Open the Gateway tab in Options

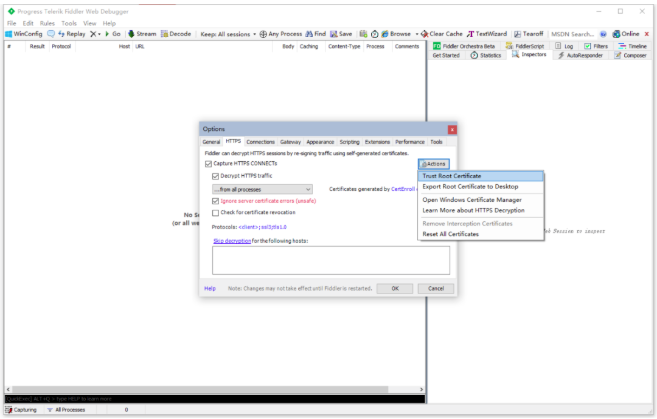point(290,142)
